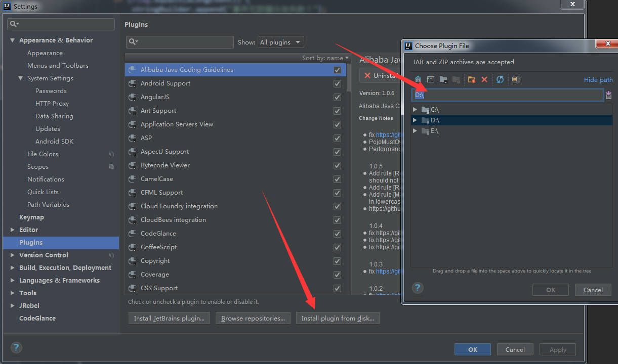Image resolution: width=618 pixels, height=364 pixels.
Task: Expand the C:\ drive in the tree
Action: pos(415,109)
